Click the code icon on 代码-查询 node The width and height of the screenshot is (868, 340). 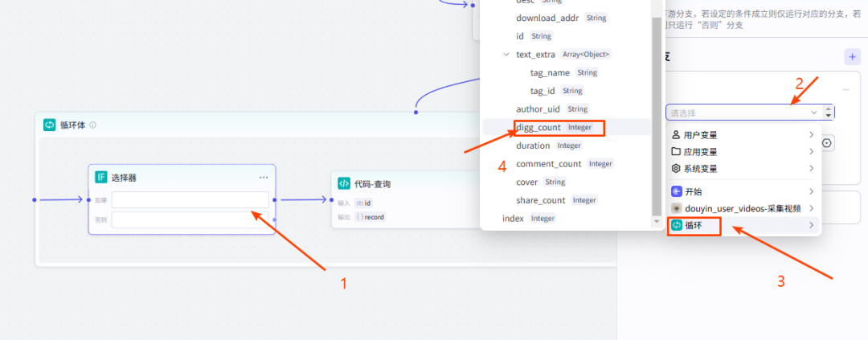[x=344, y=184]
